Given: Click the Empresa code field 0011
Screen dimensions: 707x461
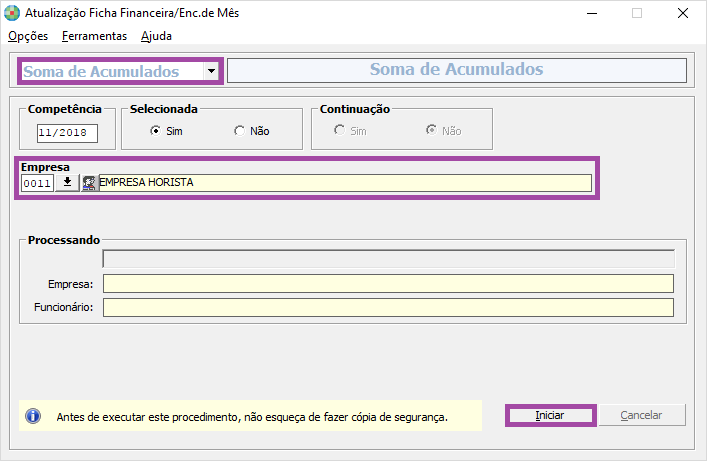Looking at the screenshot, I should click(37, 183).
